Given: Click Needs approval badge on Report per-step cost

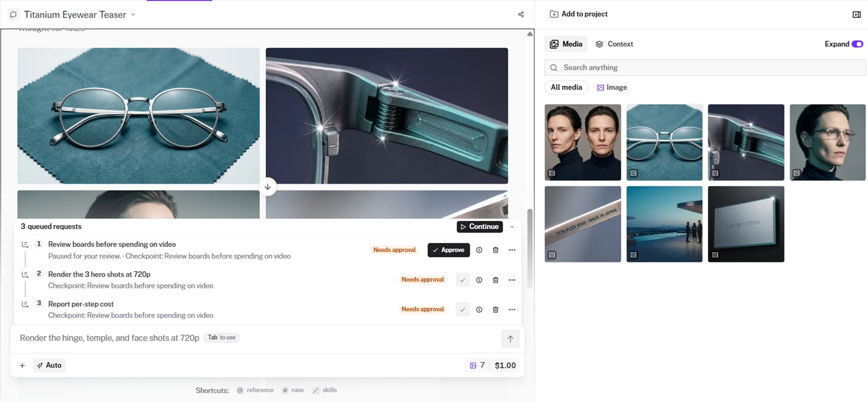Looking at the screenshot, I should pos(423,309).
